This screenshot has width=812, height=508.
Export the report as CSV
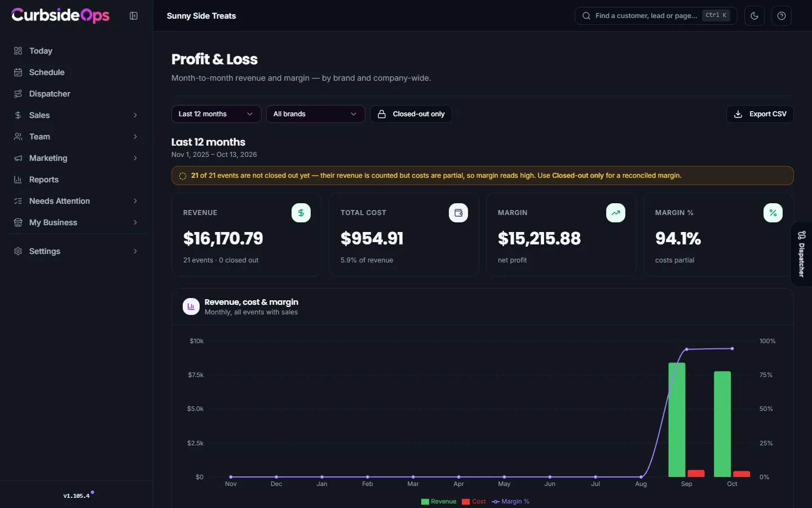pos(760,114)
